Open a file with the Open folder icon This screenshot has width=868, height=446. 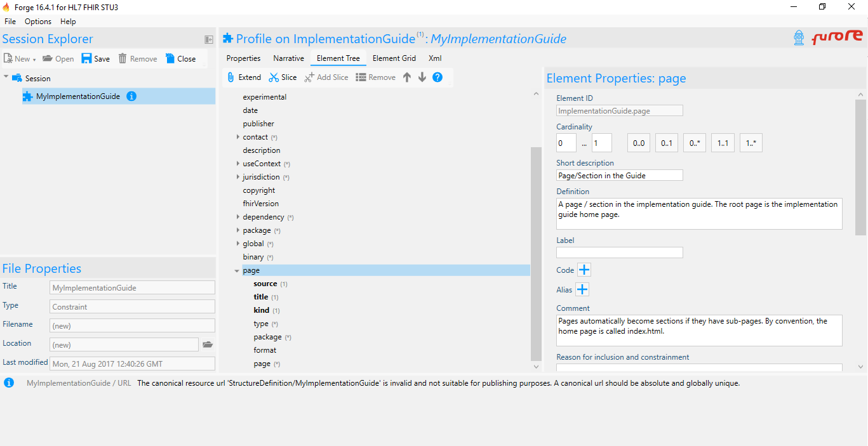pyautogui.click(x=48, y=58)
